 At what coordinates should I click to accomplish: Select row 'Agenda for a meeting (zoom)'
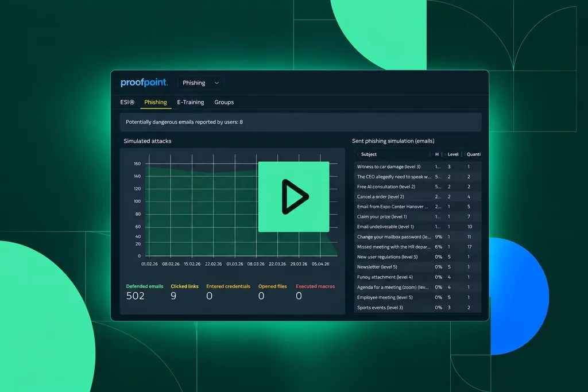coord(418,288)
